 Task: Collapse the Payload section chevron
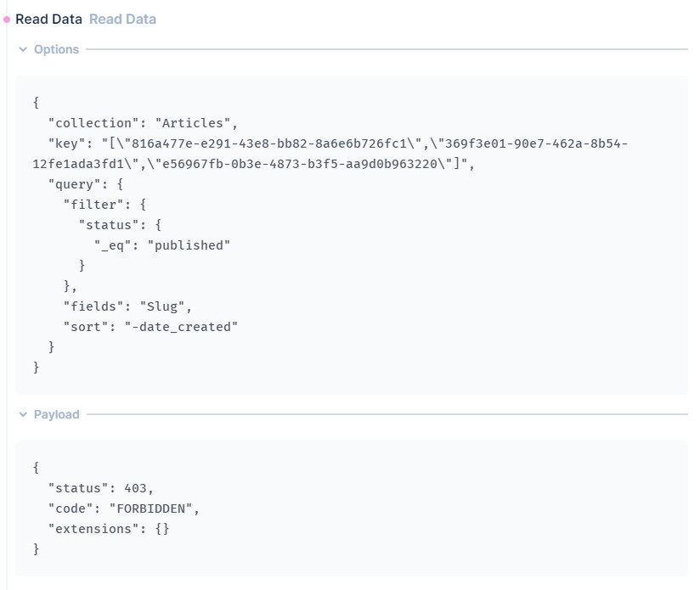click(23, 414)
